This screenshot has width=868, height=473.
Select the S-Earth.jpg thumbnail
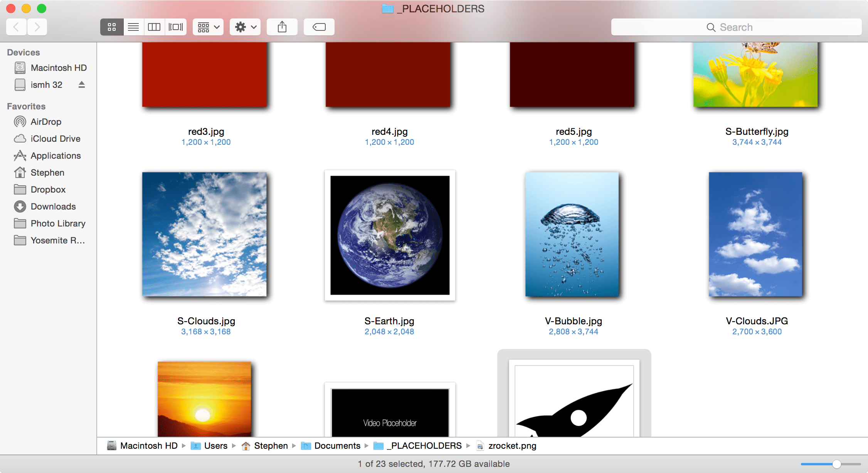[x=390, y=235]
